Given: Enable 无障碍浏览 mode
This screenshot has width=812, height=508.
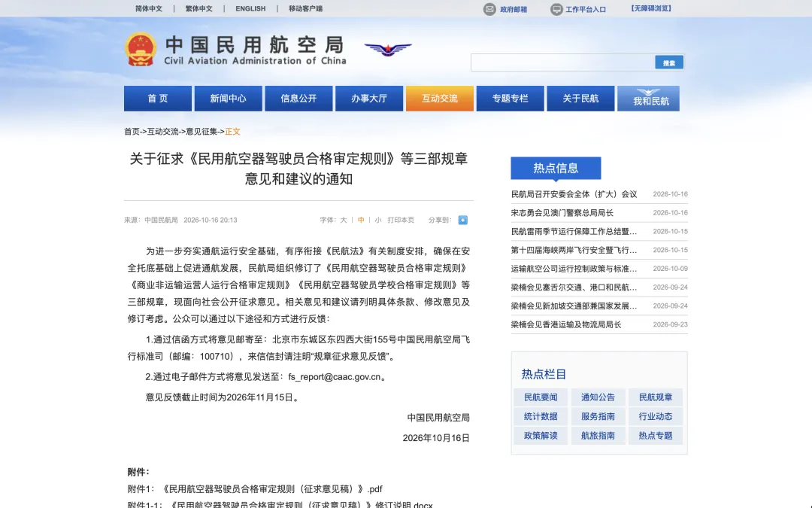Looking at the screenshot, I should point(651,9).
